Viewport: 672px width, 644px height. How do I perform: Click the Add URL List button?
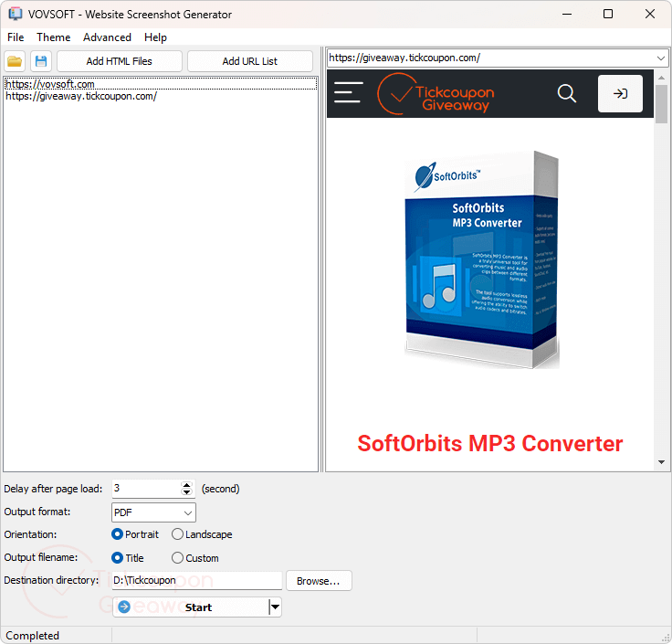(250, 61)
